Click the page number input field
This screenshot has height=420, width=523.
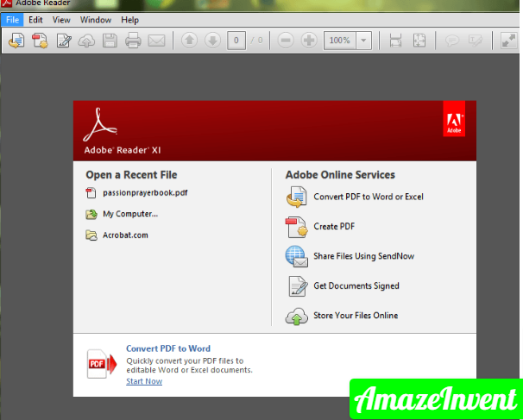(236, 41)
